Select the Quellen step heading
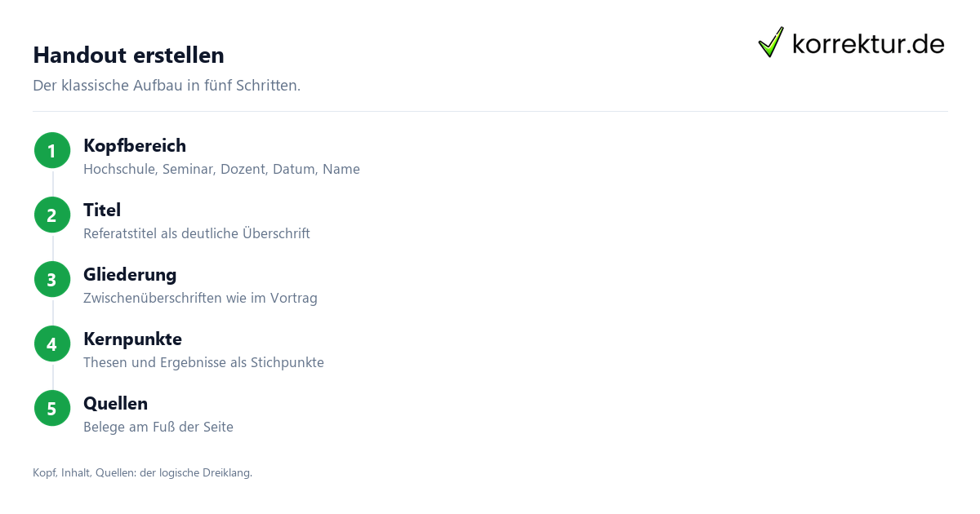The image size is (980, 514). 115,404
